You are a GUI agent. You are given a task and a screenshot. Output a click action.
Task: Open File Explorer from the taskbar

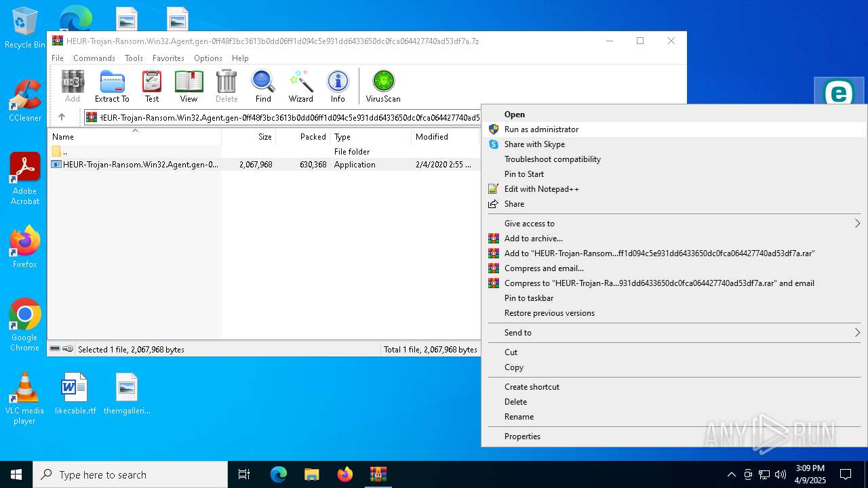[x=312, y=474]
